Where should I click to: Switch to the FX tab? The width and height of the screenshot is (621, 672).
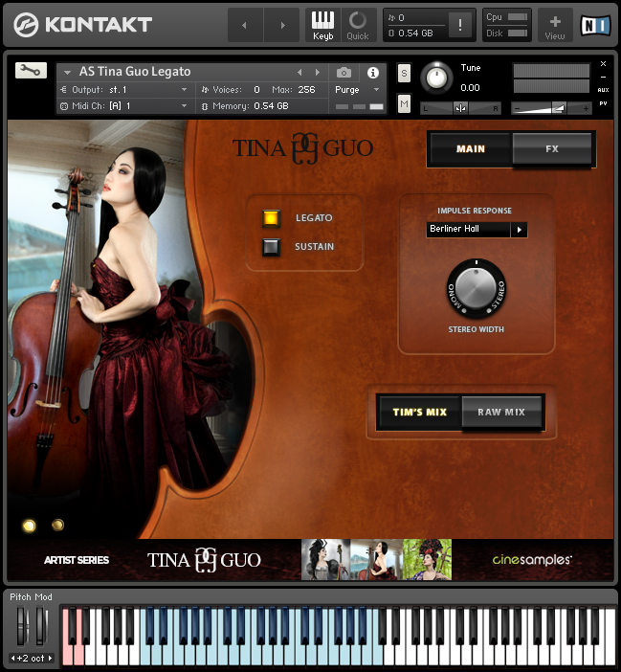[x=552, y=149]
